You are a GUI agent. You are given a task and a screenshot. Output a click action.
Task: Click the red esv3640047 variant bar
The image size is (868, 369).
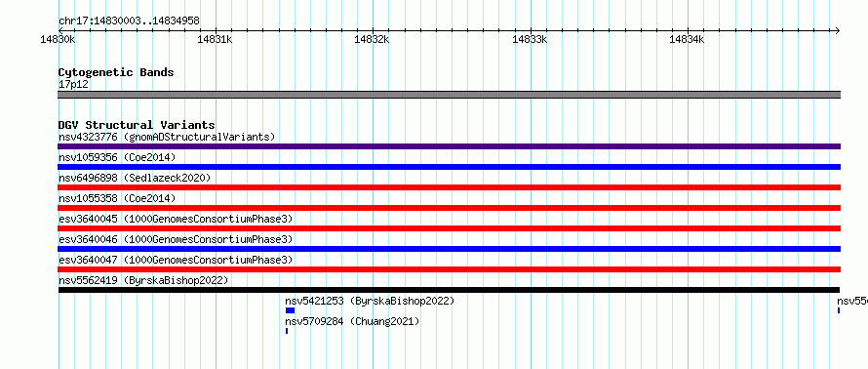[x=449, y=269]
